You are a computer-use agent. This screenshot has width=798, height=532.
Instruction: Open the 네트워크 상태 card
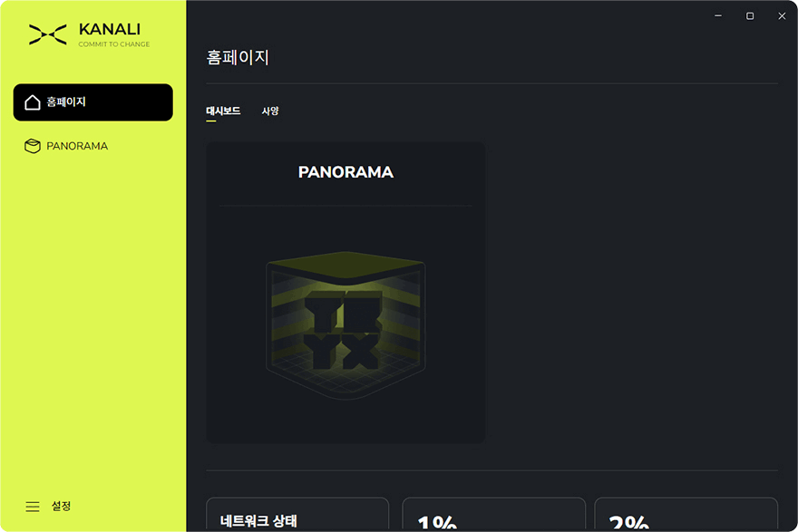pos(297,515)
